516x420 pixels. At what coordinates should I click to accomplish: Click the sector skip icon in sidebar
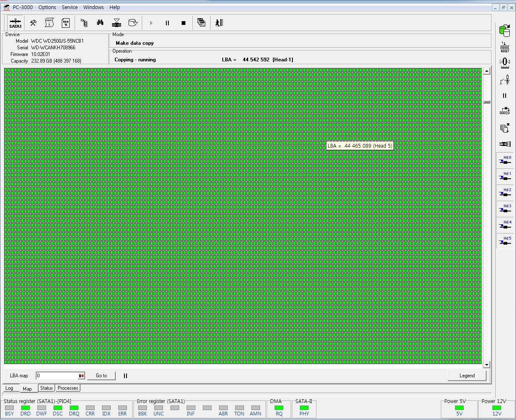tap(505, 111)
